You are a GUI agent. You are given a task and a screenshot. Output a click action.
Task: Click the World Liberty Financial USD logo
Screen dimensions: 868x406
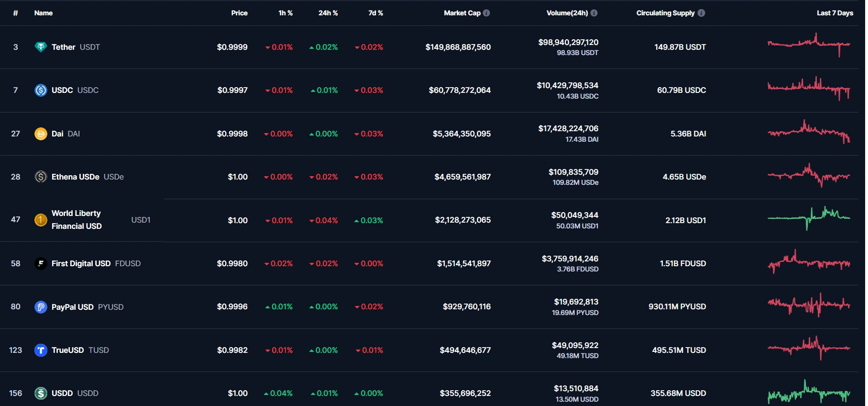(x=41, y=220)
